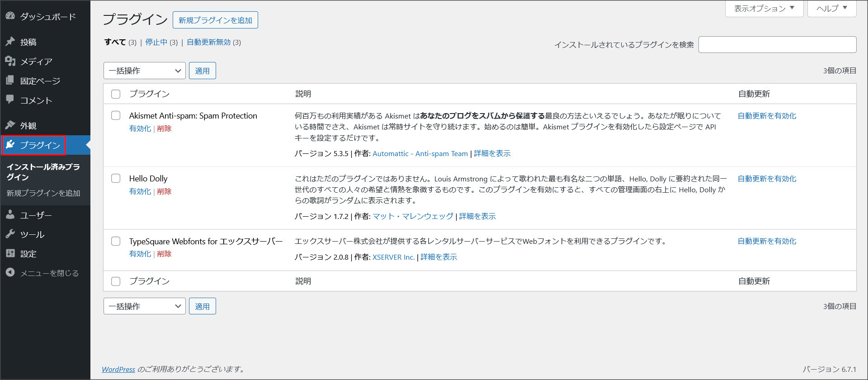Screen dimensions: 868x380
Task: Click the top 3個の項目 item count
Action: tap(840, 71)
